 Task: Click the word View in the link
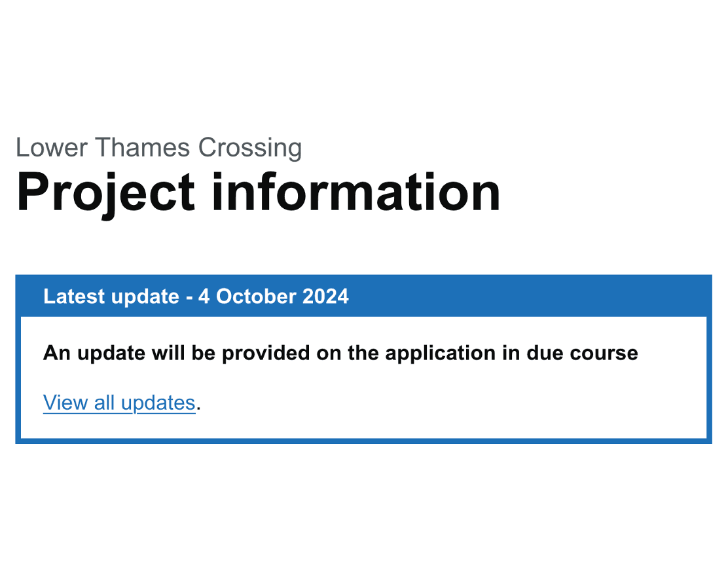pyautogui.click(x=65, y=403)
